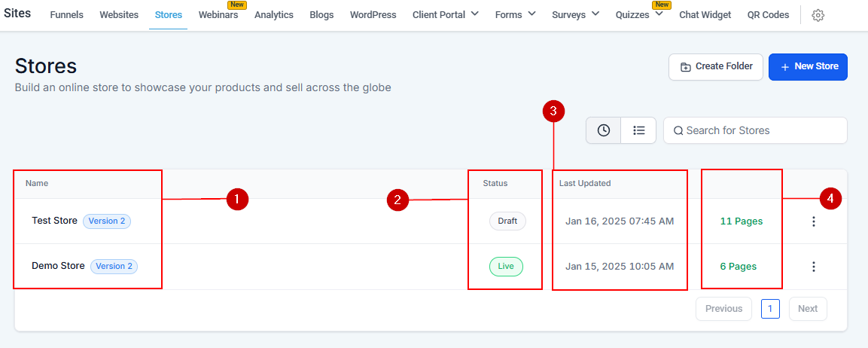Open the 6 Pages link

tap(739, 267)
